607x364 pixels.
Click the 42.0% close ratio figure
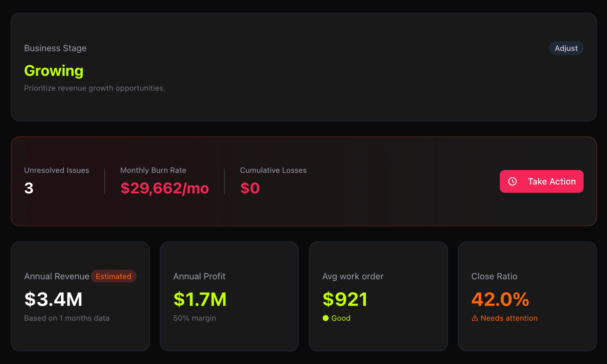(500, 300)
